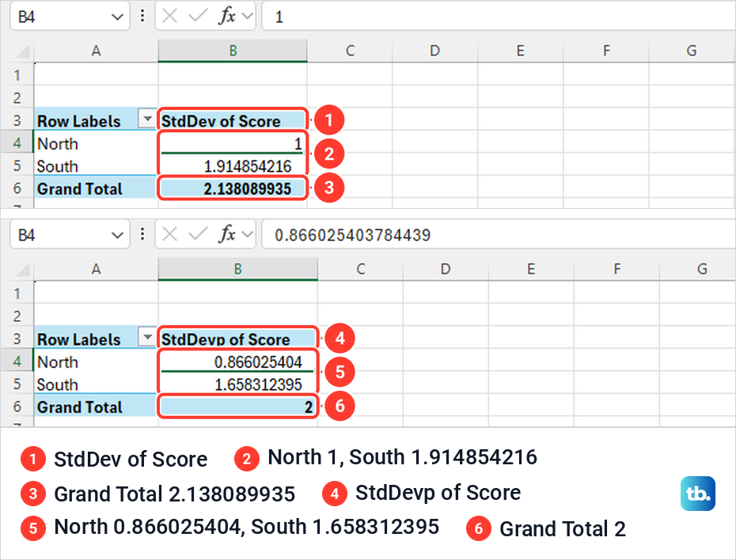Select column A header in top spreadsheet
The image size is (736, 560).
97,51
